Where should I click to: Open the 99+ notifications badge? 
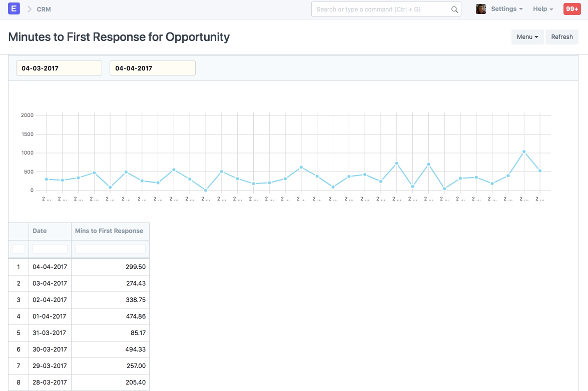point(572,9)
